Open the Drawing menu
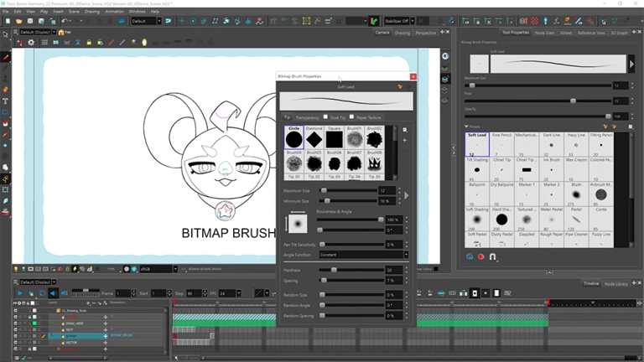644x362 pixels. [91, 12]
